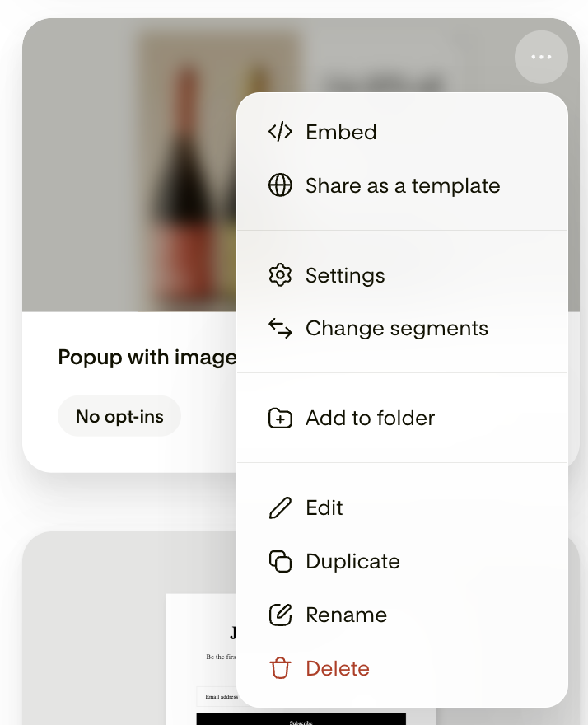This screenshot has height=725, width=588.
Task: Choose Add to folder
Action: point(402,418)
